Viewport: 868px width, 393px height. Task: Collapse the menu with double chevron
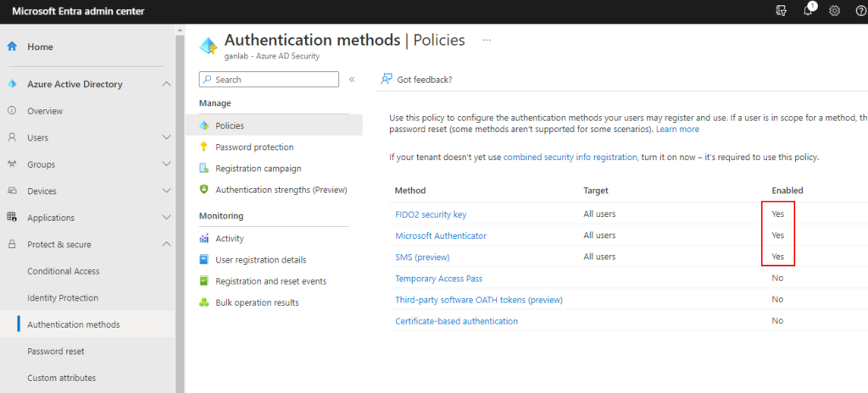pos(352,80)
